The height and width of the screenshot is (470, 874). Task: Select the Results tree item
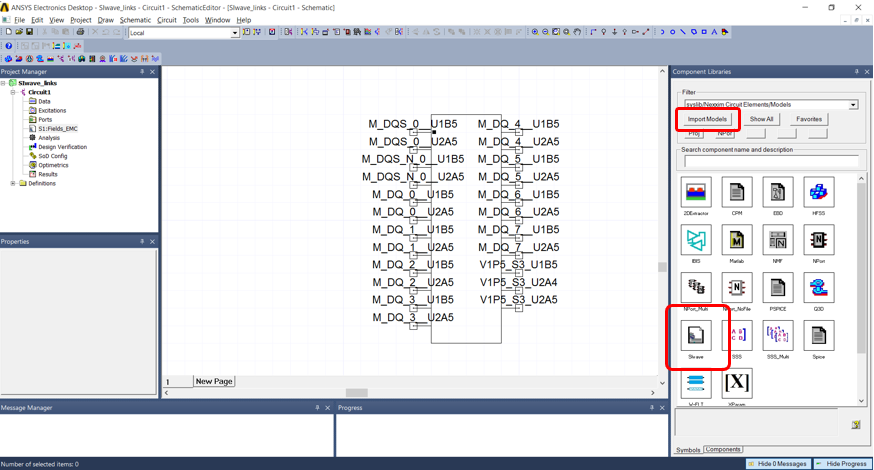click(43, 174)
